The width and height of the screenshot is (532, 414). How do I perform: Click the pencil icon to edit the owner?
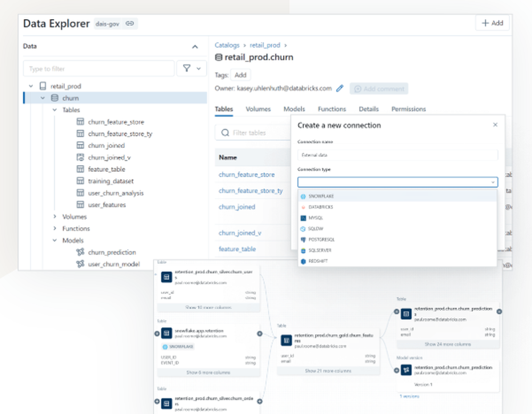(x=339, y=88)
